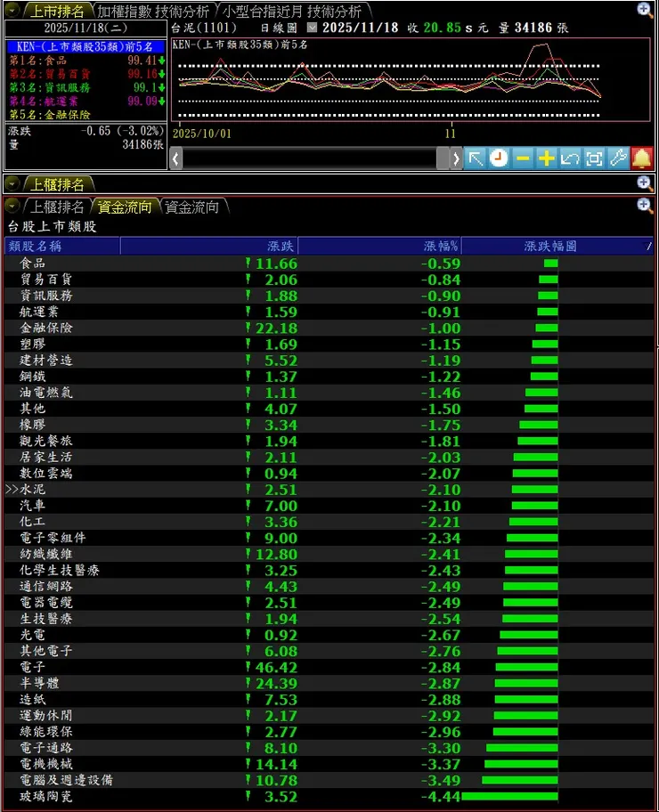
Task: Select the second (inactive) 資金流向 tab
Action: (x=192, y=207)
